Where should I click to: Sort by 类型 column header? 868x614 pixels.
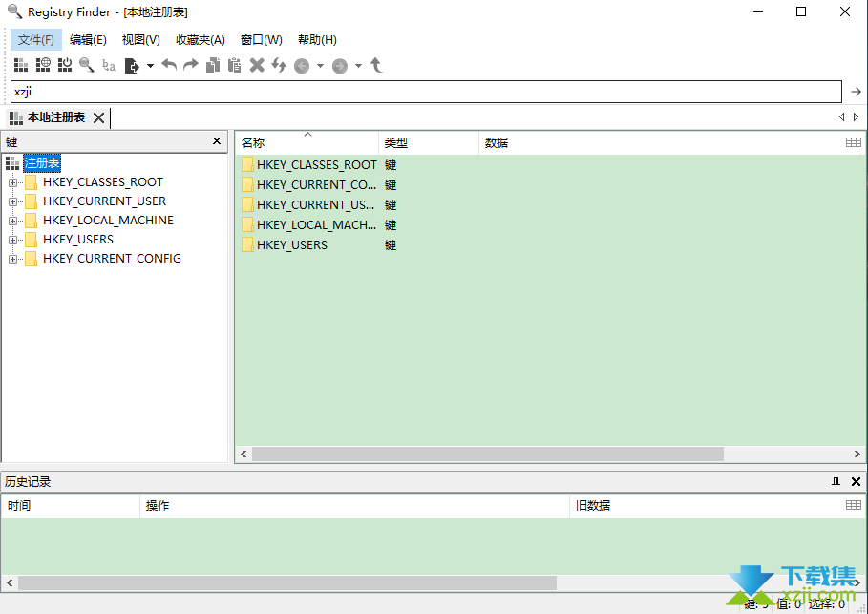pos(429,143)
